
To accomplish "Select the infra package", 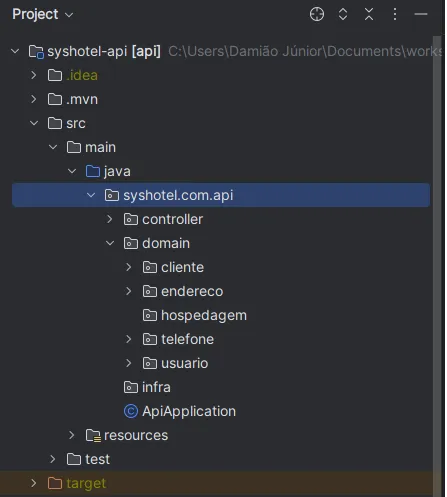I will point(156,387).
